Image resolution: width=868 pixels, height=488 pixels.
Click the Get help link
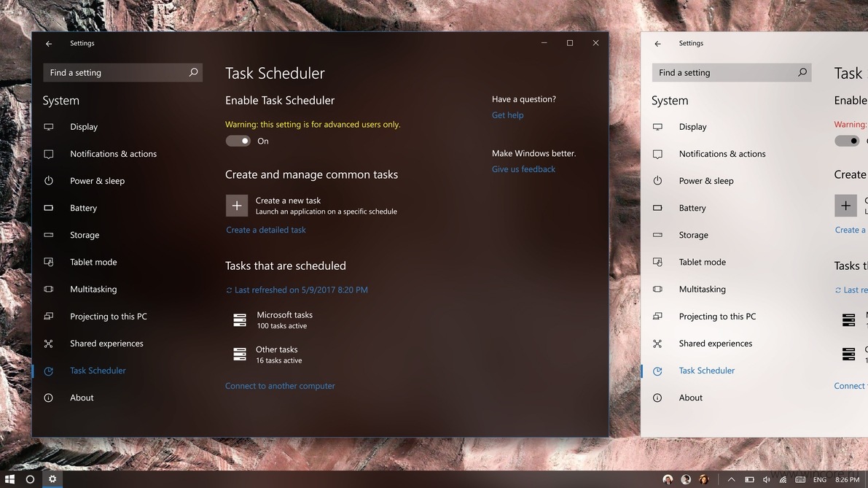508,115
